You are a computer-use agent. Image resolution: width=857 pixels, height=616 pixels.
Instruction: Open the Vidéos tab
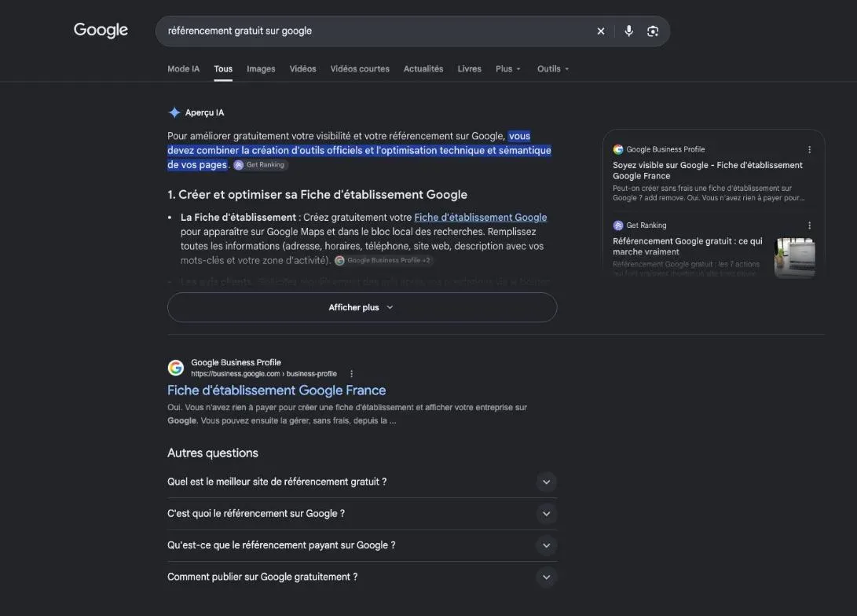point(302,69)
